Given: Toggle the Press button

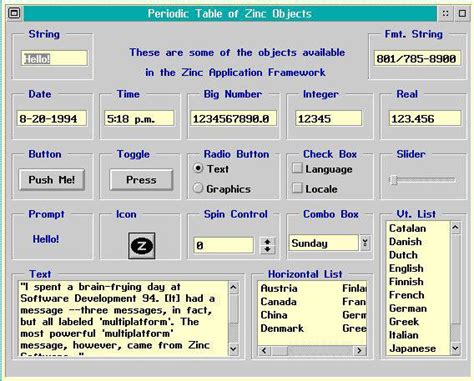Looking at the screenshot, I should tap(141, 180).
